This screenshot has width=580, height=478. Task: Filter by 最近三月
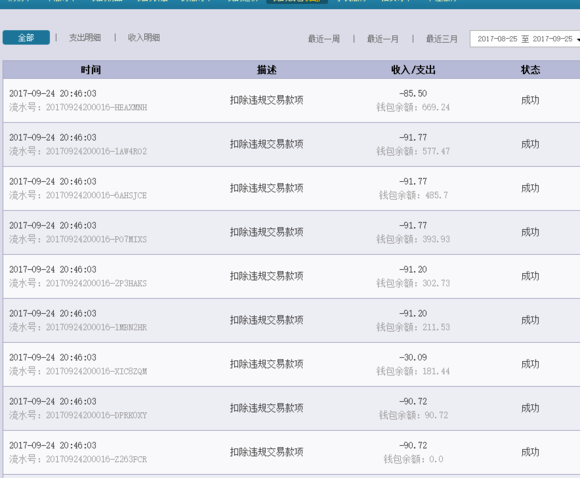click(442, 39)
